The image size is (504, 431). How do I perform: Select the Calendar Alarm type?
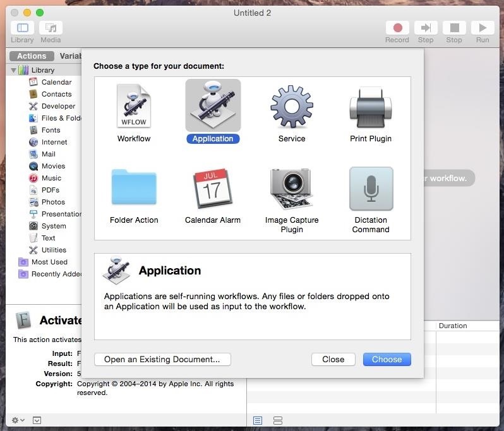click(x=212, y=196)
